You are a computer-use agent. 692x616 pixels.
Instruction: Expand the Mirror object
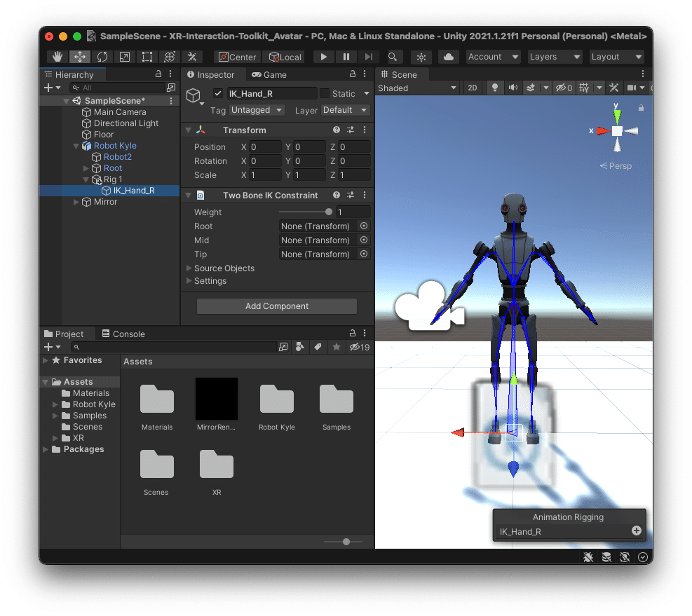(76, 202)
